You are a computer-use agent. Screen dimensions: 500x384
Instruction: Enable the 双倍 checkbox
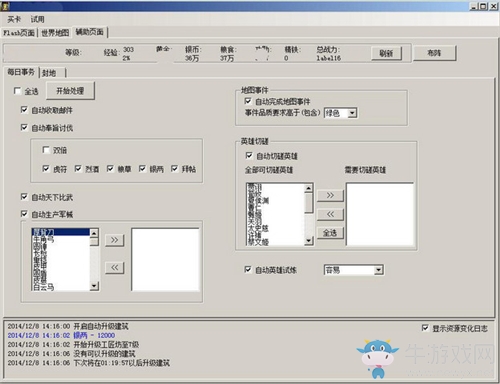point(46,150)
